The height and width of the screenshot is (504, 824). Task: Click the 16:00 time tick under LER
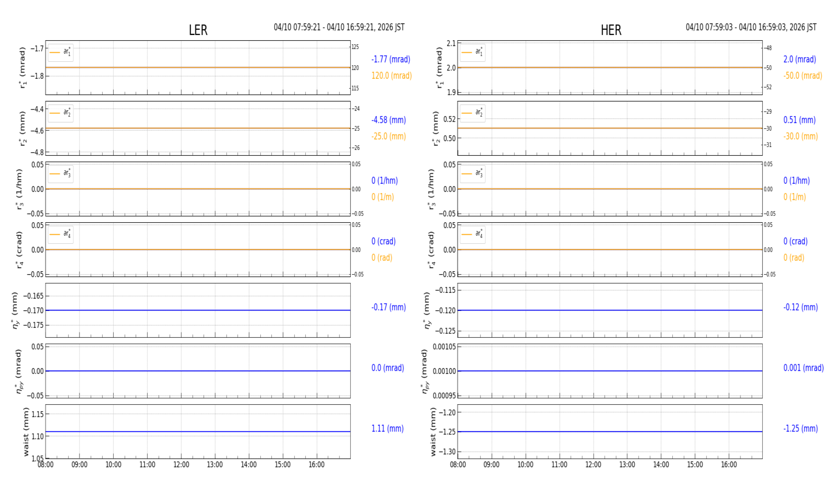tap(317, 465)
